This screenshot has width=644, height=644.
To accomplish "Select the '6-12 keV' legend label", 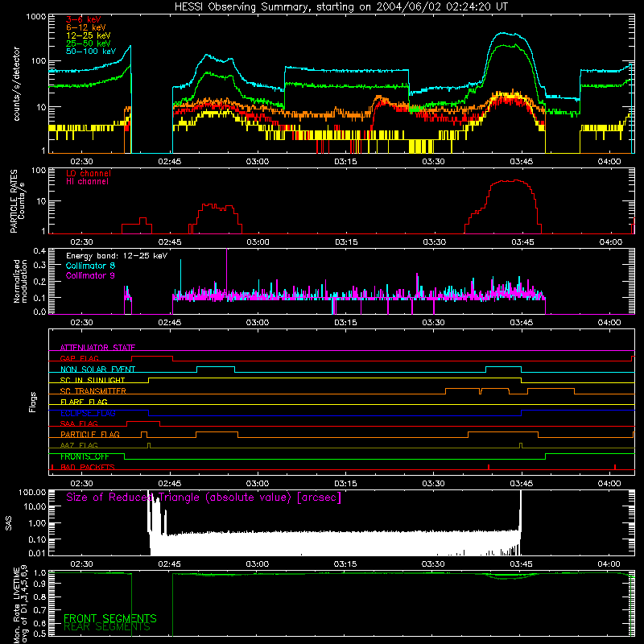I will click(x=86, y=27).
